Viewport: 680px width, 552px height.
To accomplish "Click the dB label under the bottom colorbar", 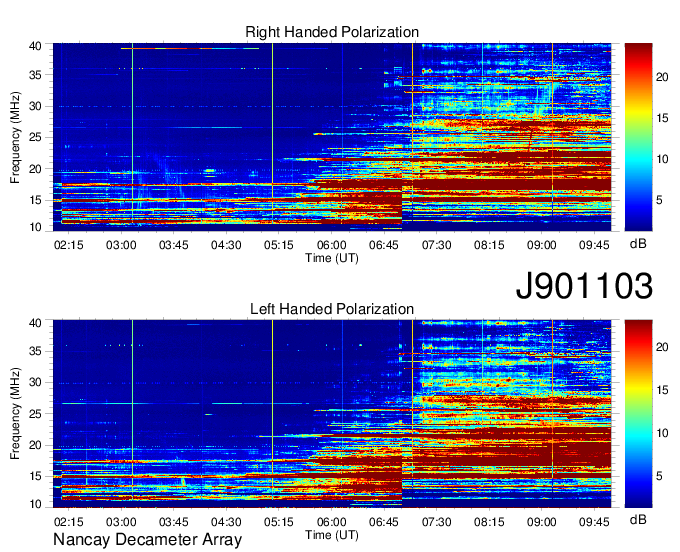I will point(638,519).
